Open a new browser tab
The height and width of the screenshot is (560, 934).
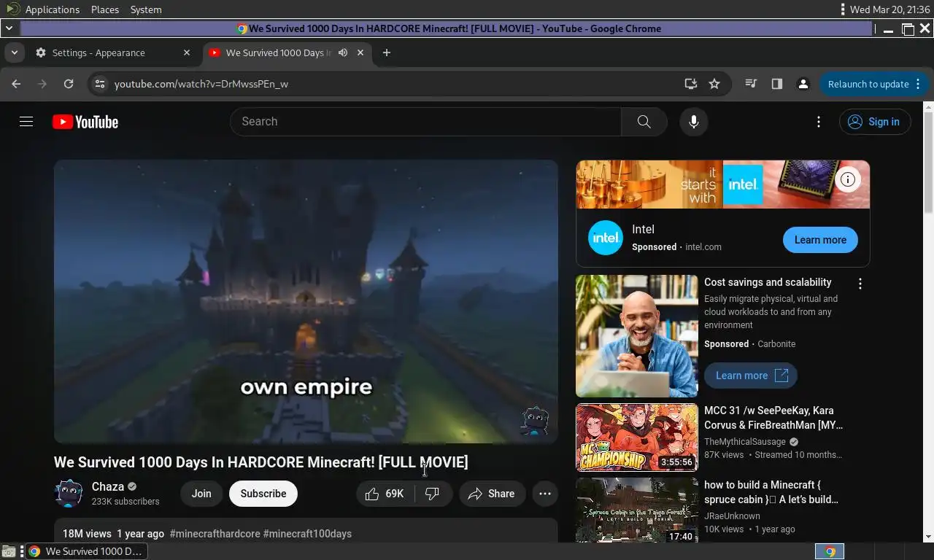[x=387, y=52]
